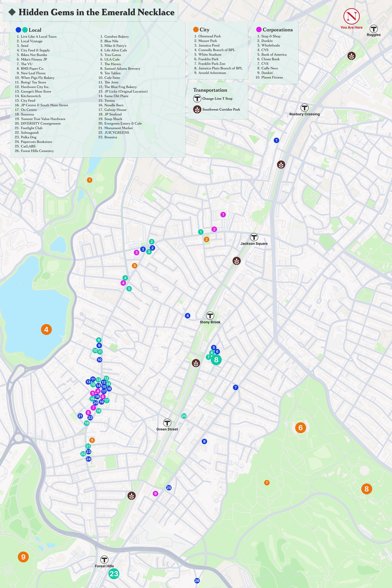Click the 'Corporations' legend heading
392x588 pixels.
(277, 30)
